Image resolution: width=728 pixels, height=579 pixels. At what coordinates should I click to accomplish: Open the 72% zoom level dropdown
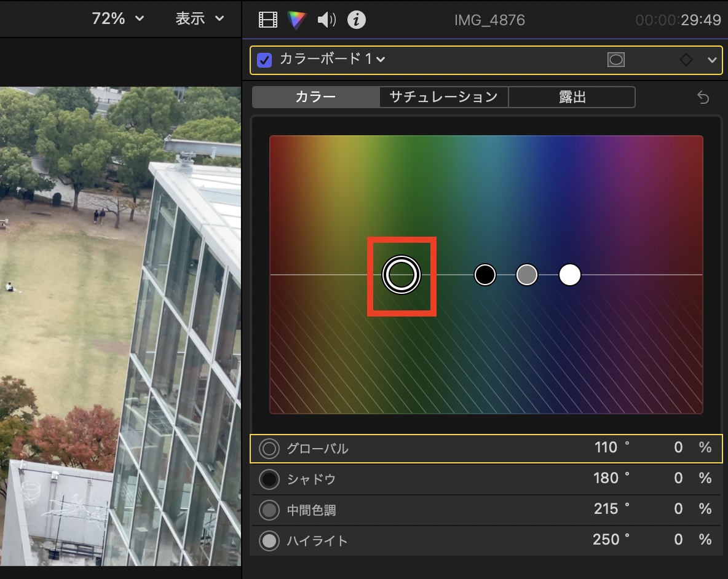(x=117, y=18)
